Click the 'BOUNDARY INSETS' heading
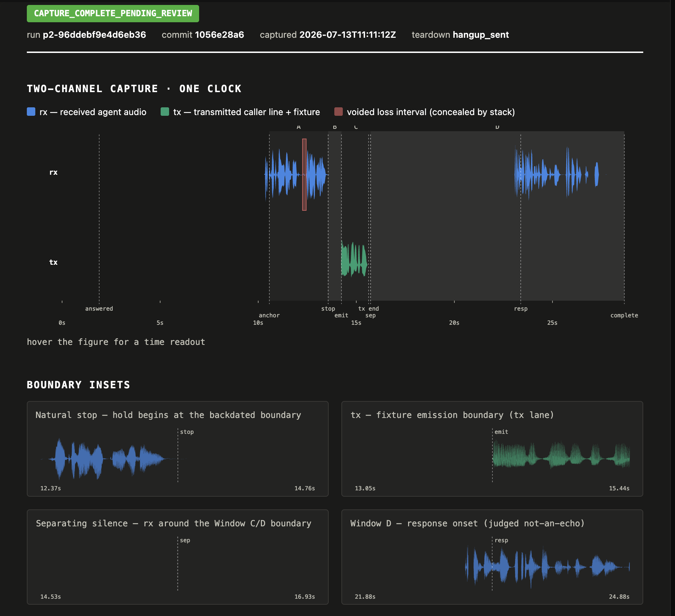Viewport: 675px width, 616px height. pos(78,385)
